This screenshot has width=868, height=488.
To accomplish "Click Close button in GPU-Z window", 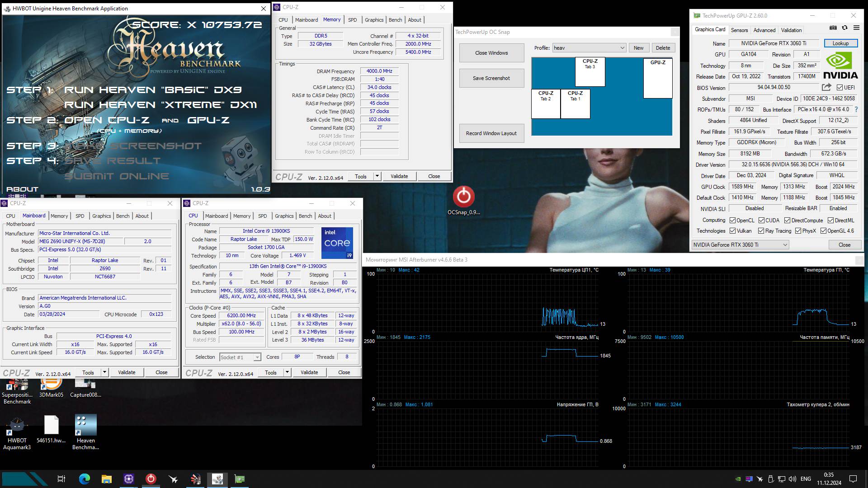I will tap(844, 244).
